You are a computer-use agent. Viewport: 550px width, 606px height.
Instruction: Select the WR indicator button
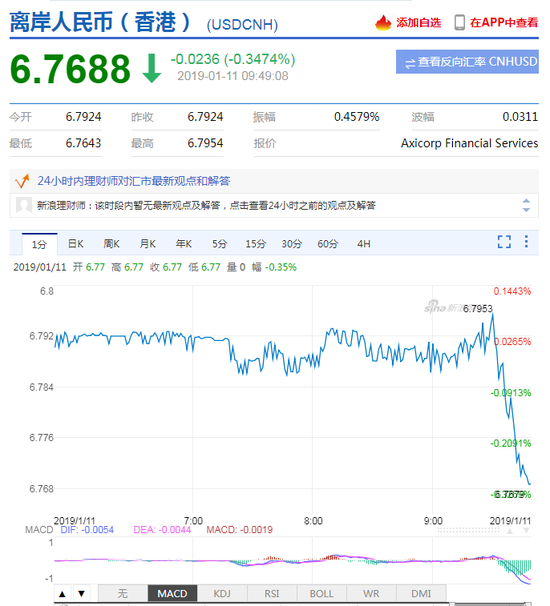coord(371,593)
